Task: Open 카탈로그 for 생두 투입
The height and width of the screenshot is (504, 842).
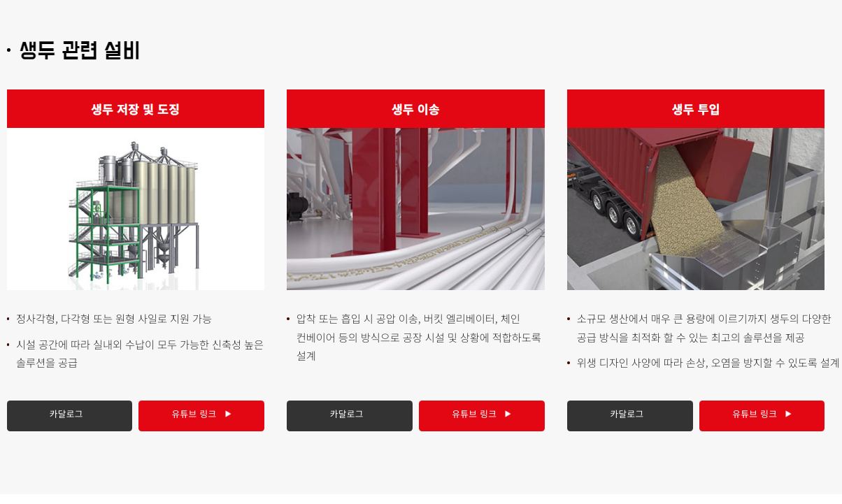Action: tap(630, 416)
